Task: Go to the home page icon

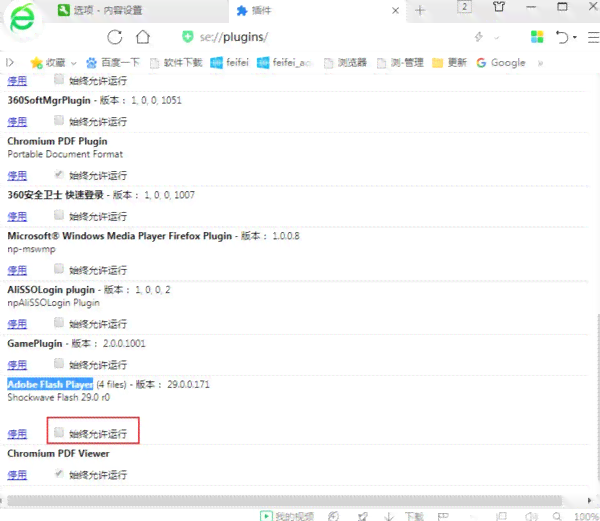Action: pos(143,37)
